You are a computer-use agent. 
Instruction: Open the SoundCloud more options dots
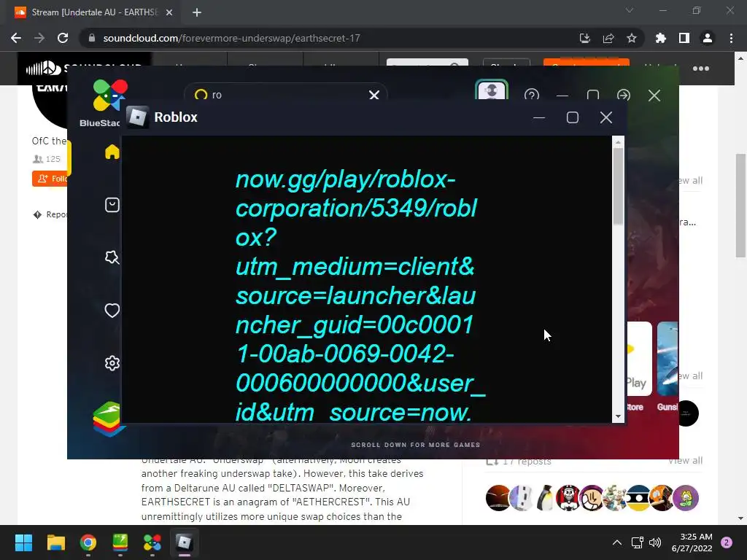click(701, 69)
